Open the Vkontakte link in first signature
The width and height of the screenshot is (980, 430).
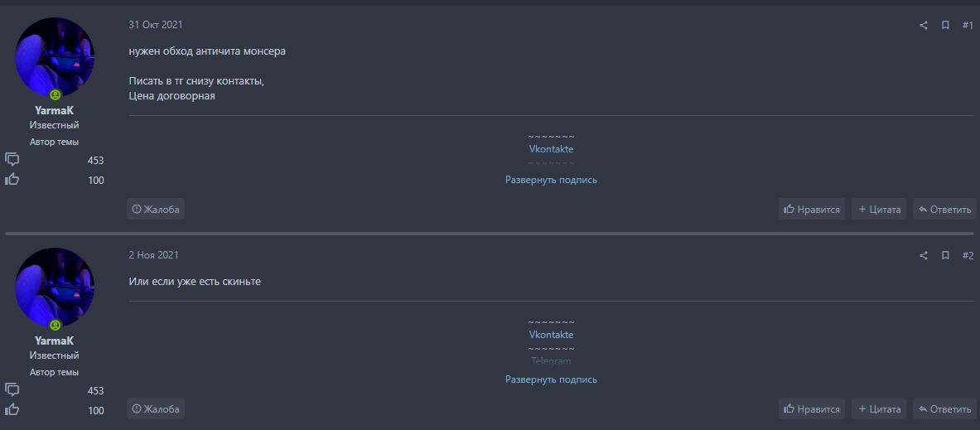pos(551,149)
